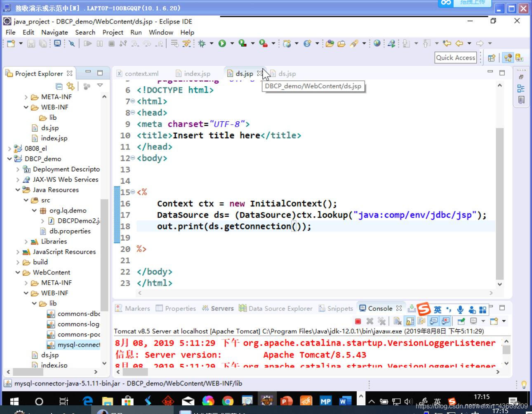Viewport: 532px width, 414px height.
Task: Select the org.lq.demo package
Action: [x=64, y=211]
